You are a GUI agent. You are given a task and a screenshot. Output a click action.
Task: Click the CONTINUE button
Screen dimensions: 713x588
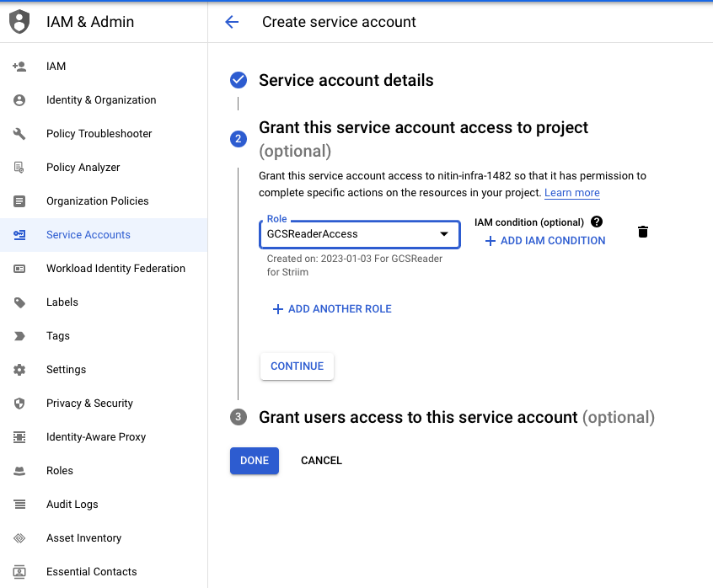click(x=297, y=366)
